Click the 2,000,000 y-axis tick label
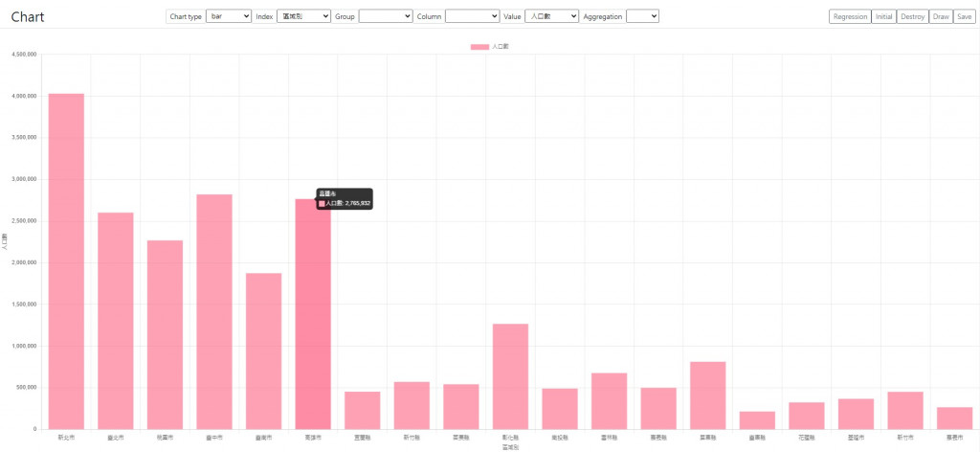The image size is (980, 452). click(25, 262)
